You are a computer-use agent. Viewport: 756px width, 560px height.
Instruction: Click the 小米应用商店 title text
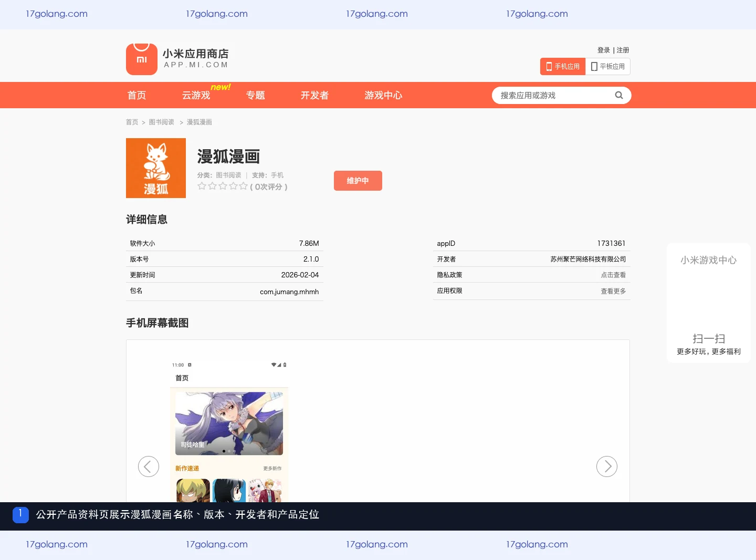point(195,54)
